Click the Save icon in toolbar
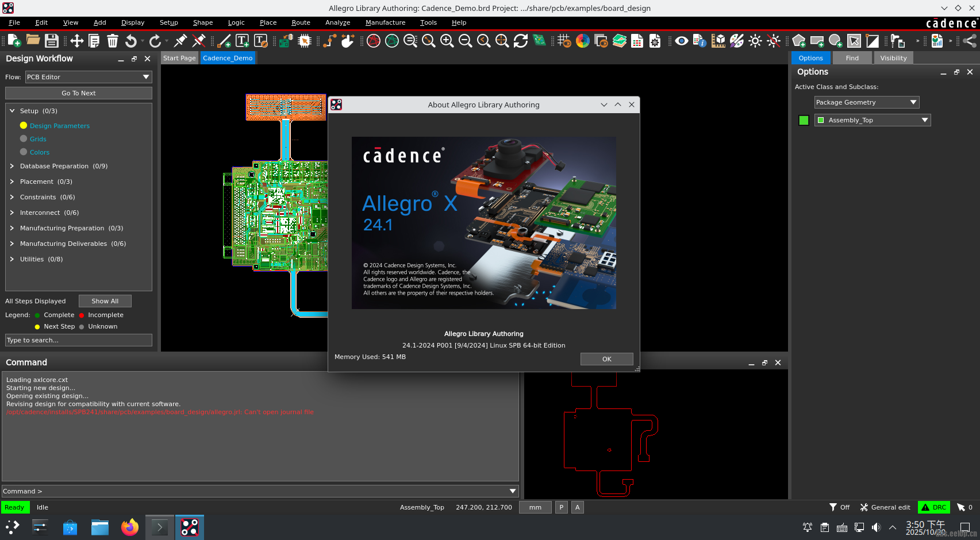Screen dimensions: 980x540 [x=52, y=41]
